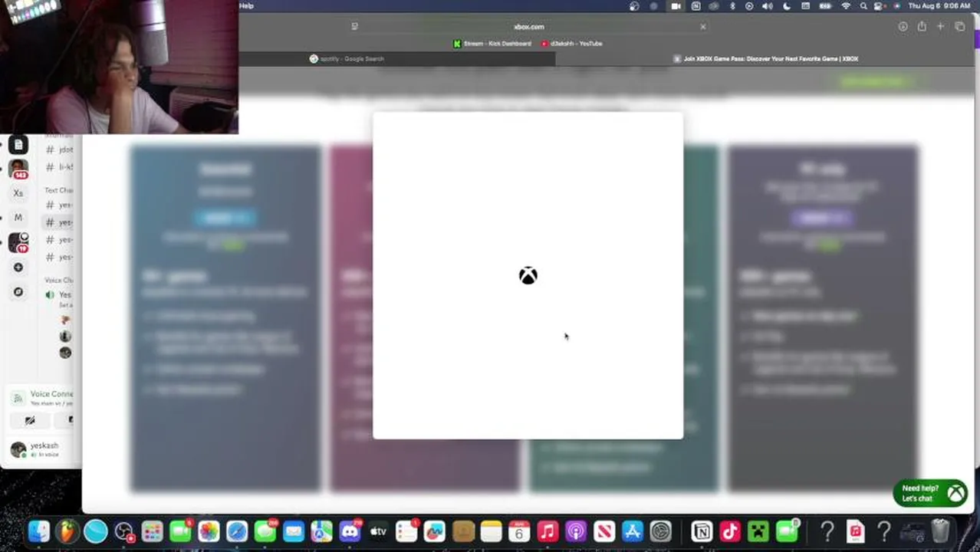Toggle Discord camera button in voice panel
The width and height of the screenshot is (980, 552).
pyautogui.click(x=29, y=420)
